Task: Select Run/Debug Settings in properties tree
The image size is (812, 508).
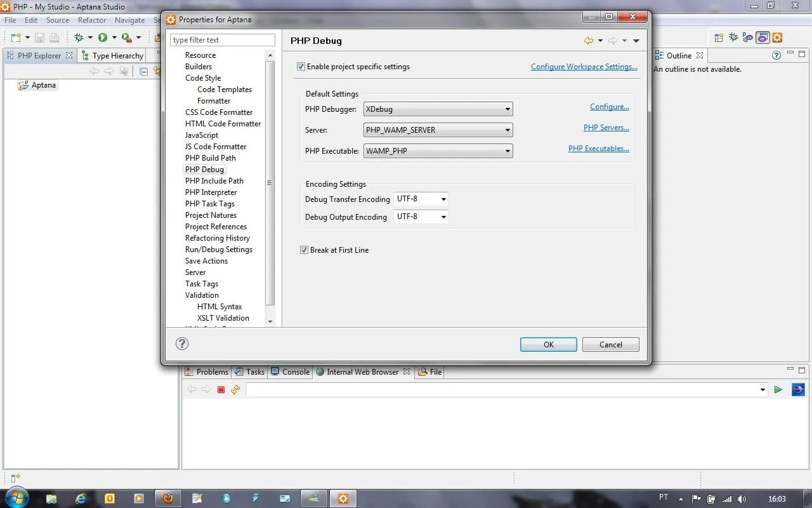Action: click(x=219, y=250)
